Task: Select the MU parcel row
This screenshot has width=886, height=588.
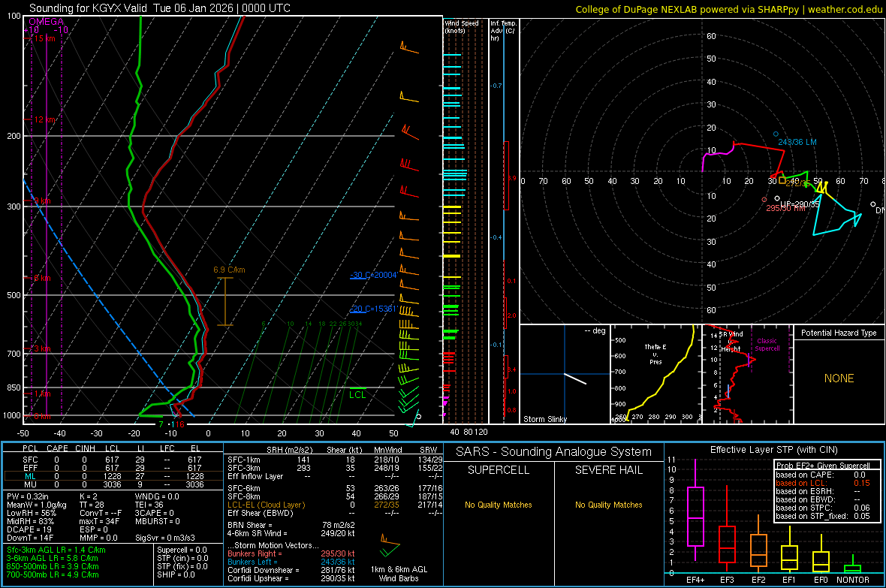Action: point(112,484)
